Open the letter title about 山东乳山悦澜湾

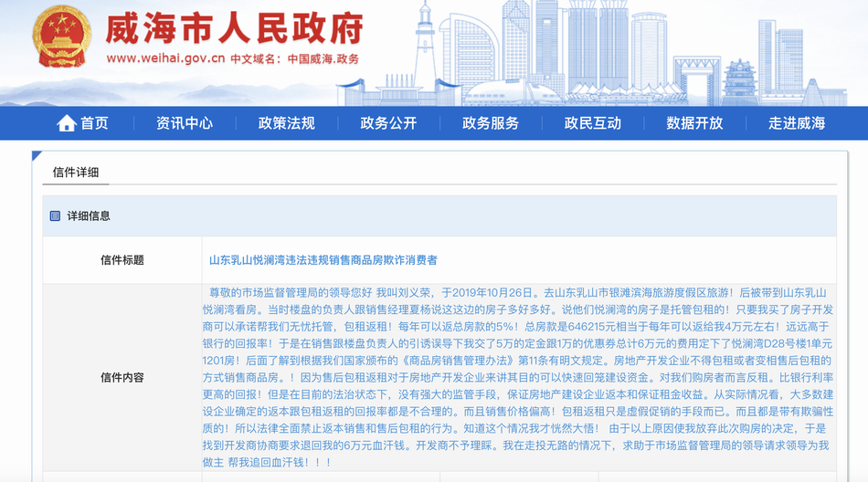(323, 260)
